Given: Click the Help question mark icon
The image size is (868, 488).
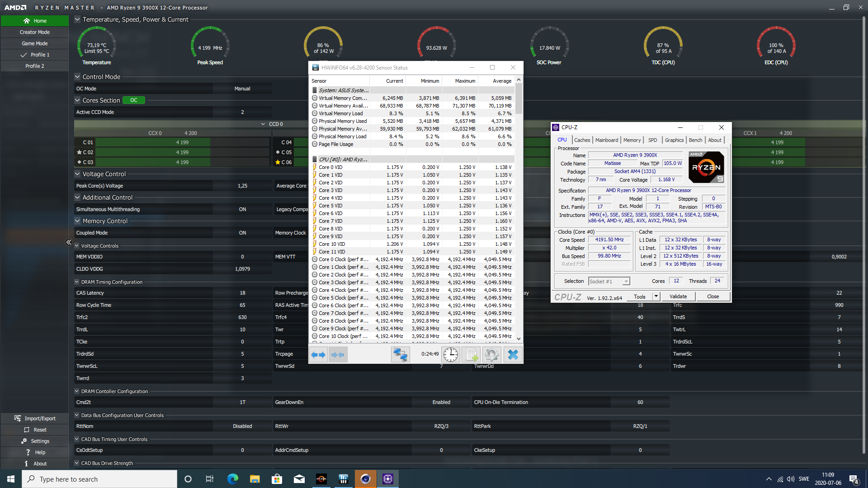Looking at the screenshot, I should pos(28,452).
